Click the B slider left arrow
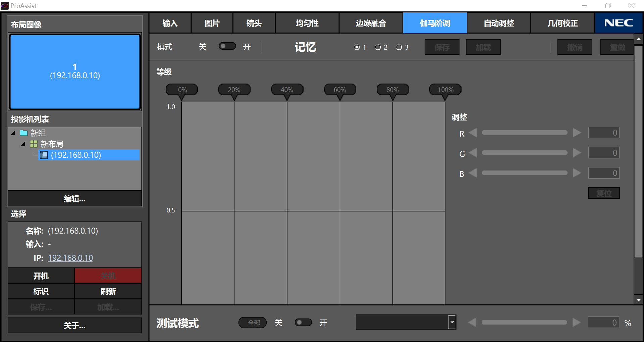Image resolution: width=644 pixels, height=342 pixels. tap(473, 173)
